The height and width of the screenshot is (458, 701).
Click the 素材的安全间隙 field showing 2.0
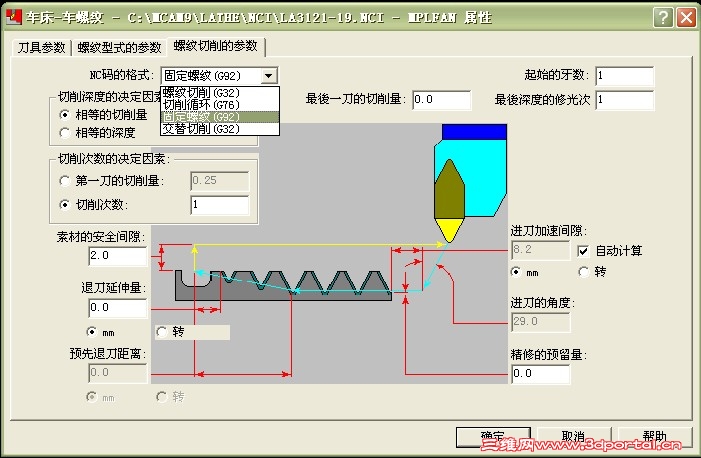point(118,256)
